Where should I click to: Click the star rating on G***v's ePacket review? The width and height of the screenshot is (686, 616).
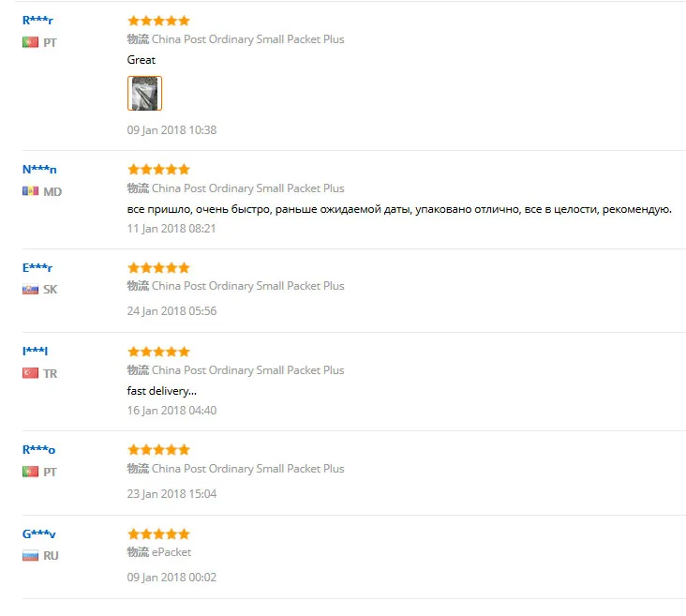(158, 533)
